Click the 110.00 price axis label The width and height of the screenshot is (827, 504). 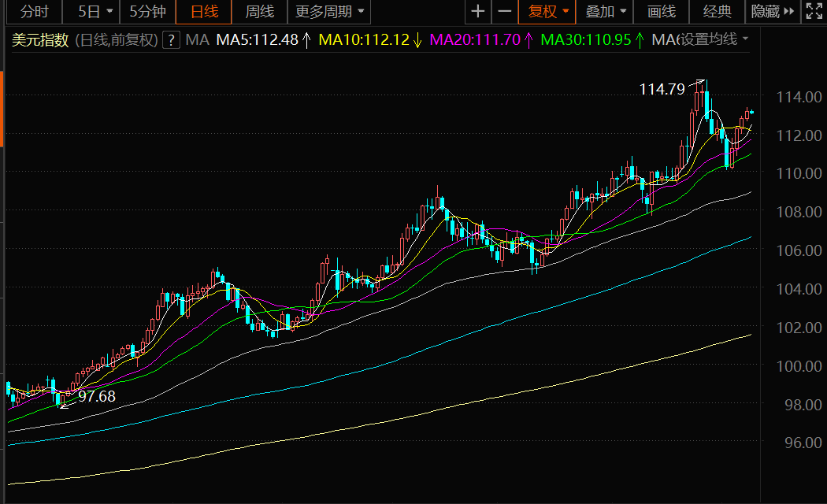(799, 173)
